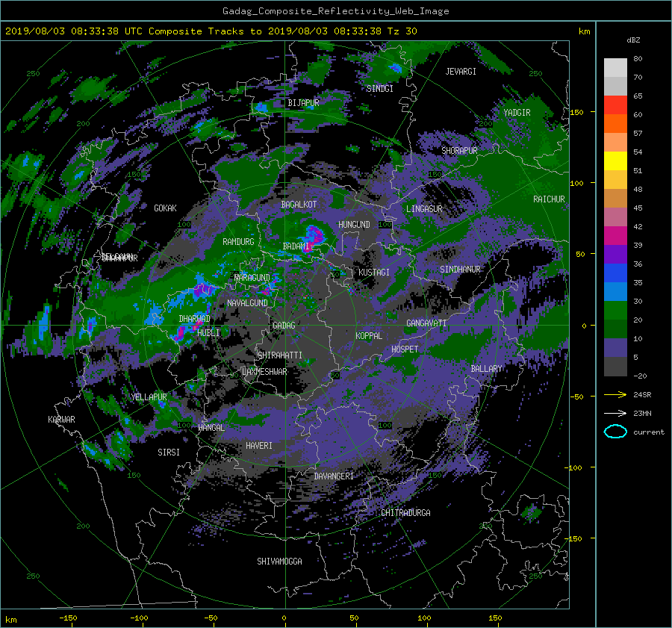This screenshot has width=672, height=628.
Task: Click the UTC Composite Tracks timestamp header
Action: tap(211, 31)
